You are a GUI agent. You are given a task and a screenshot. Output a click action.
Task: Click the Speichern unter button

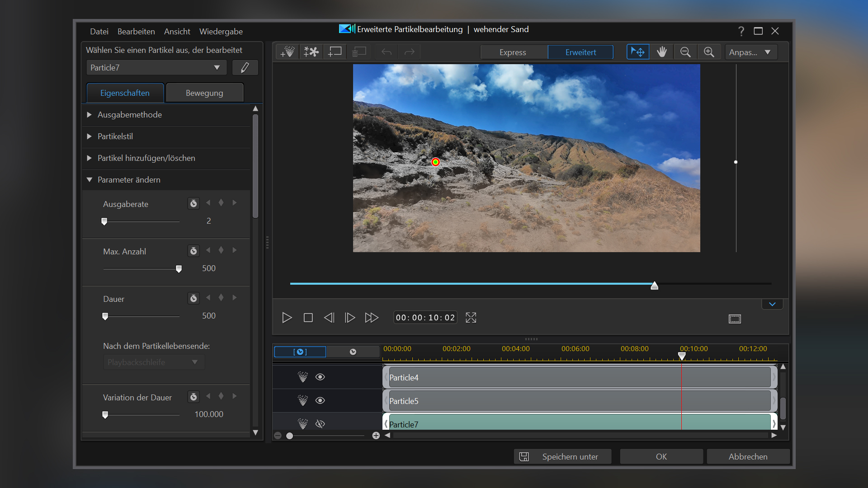click(x=562, y=456)
